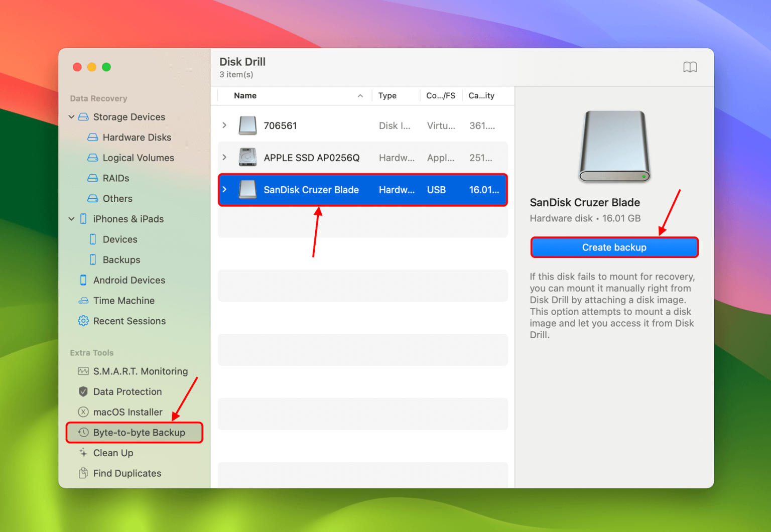
Task: Collapse the Storage Devices section
Action: point(71,116)
